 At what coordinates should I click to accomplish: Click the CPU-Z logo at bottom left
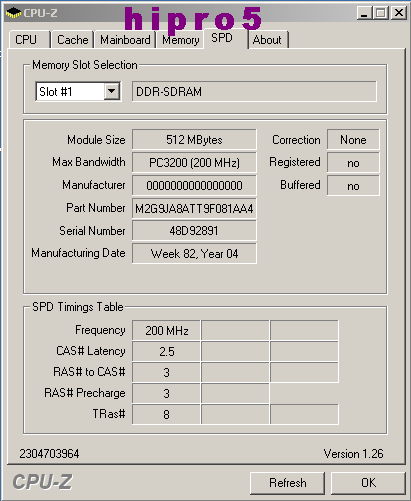click(x=42, y=482)
